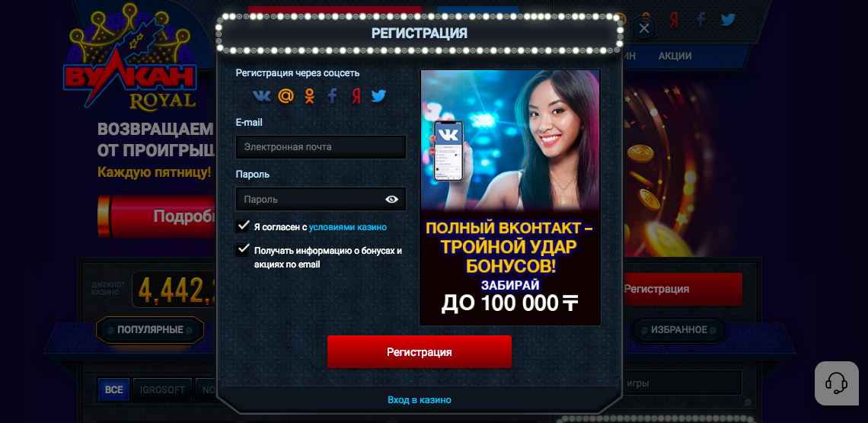Click Facebook icon in page header
This screenshot has height=423, width=868.
[700, 20]
